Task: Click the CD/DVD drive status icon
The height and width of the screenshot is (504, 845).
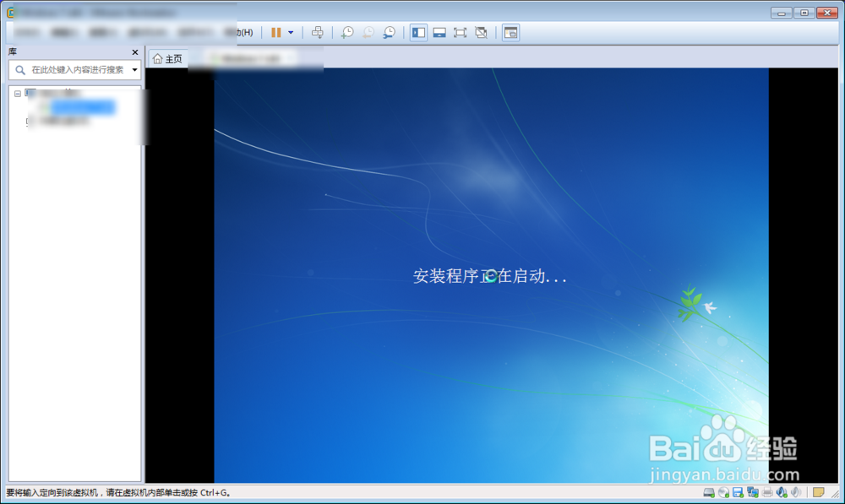Action: tap(724, 492)
